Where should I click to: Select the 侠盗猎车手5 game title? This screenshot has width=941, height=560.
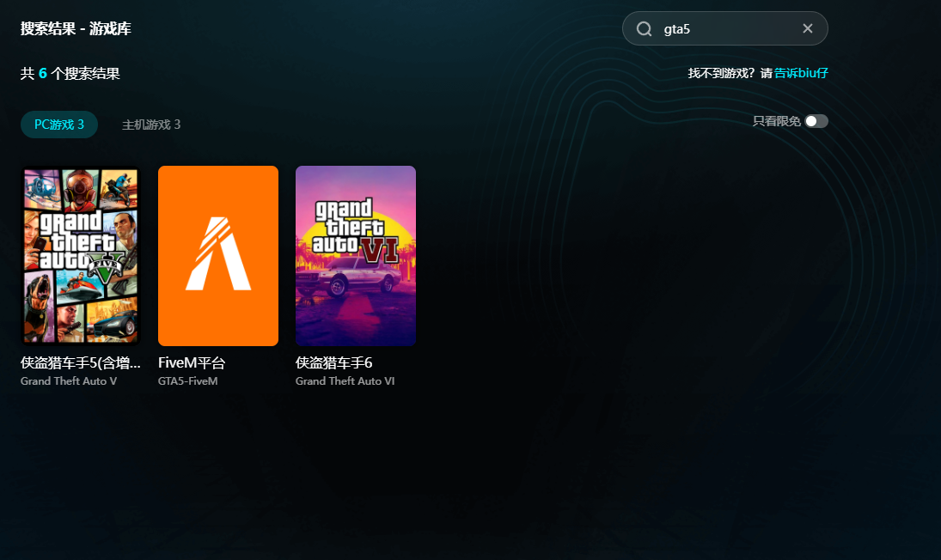pyautogui.click(x=81, y=362)
